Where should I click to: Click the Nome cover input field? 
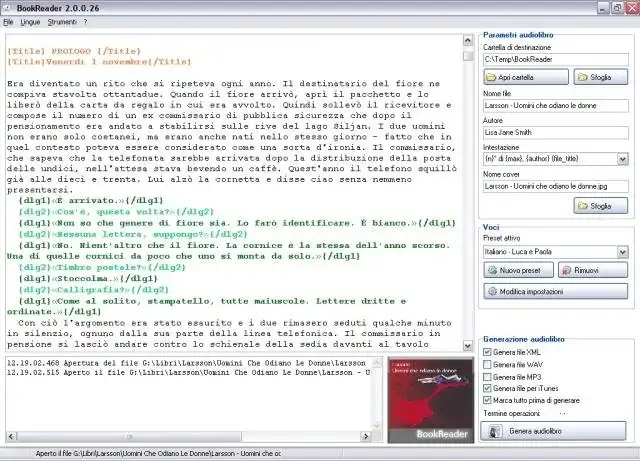pos(556,187)
